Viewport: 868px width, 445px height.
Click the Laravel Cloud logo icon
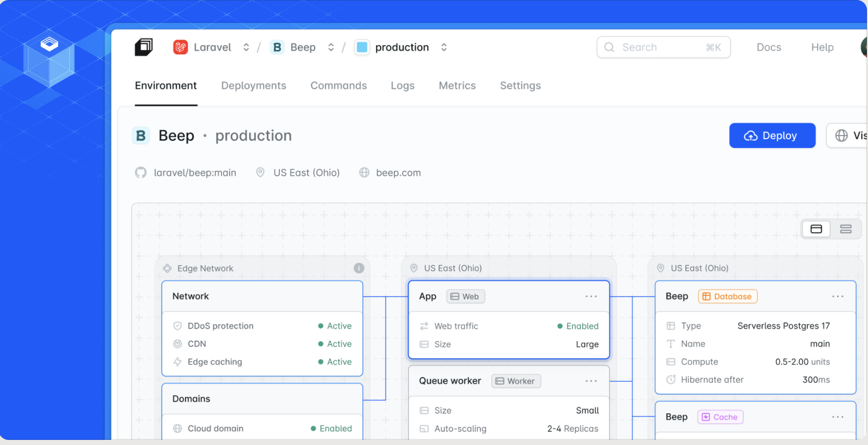pyautogui.click(x=144, y=47)
